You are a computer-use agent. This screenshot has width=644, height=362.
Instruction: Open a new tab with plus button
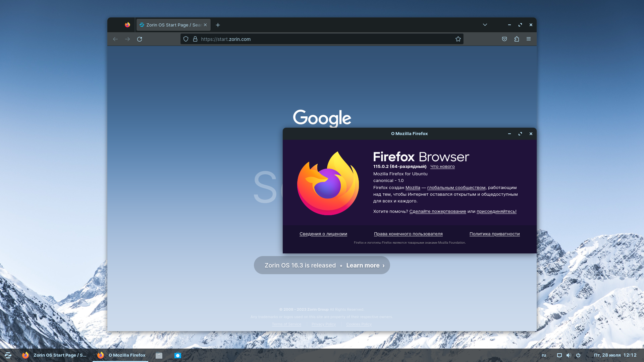point(218,25)
